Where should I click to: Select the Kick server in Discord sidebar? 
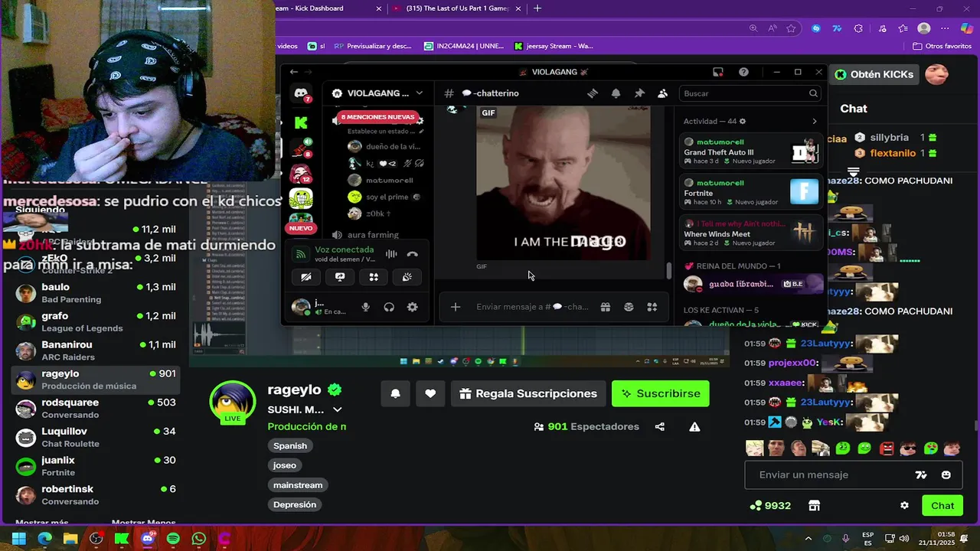pos(301,122)
